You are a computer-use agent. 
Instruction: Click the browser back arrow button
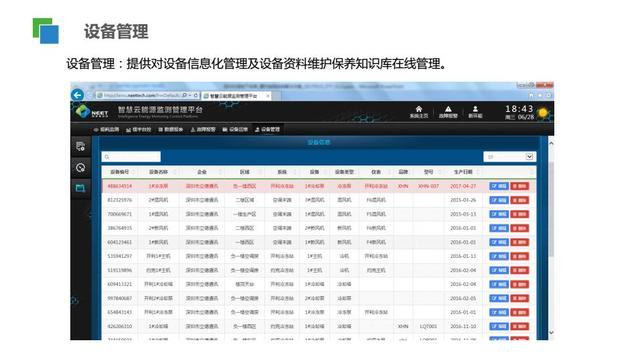78,95
